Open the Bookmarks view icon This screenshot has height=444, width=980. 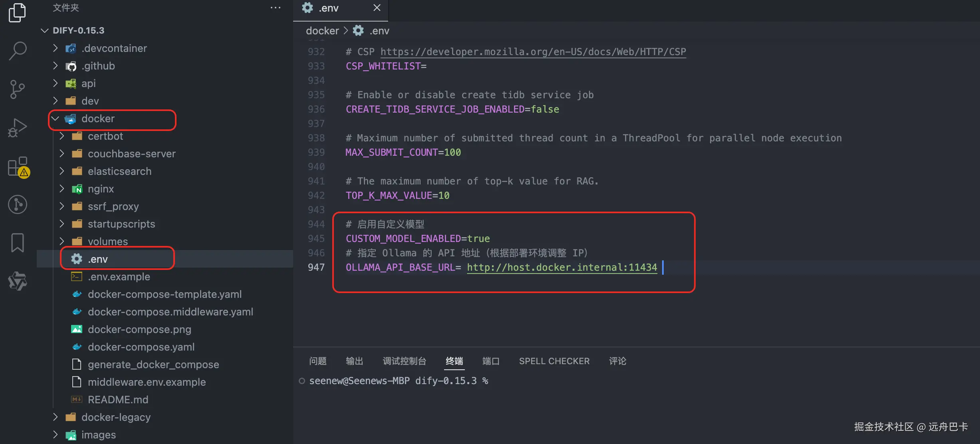pyautogui.click(x=17, y=243)
